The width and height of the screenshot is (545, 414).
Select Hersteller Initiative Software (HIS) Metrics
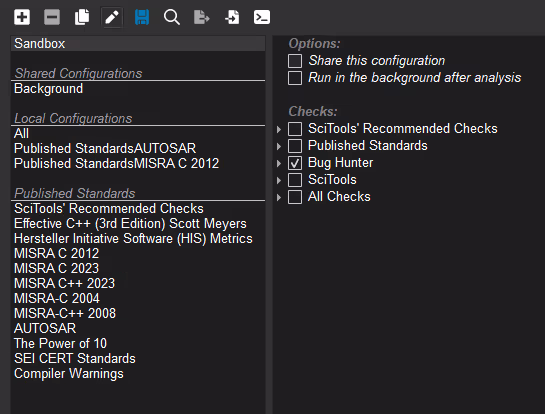coord(138,238)
